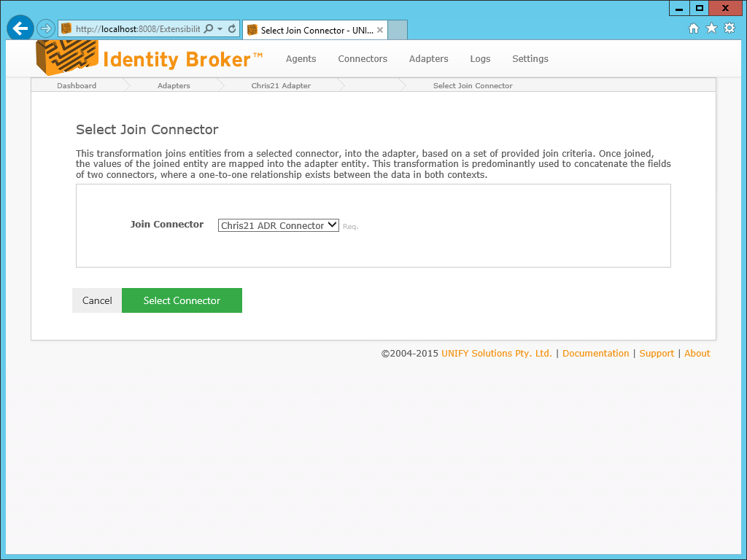747x560 pixels.
Task: Click the 'Join Connector' field label
Action: pos(167,225)
